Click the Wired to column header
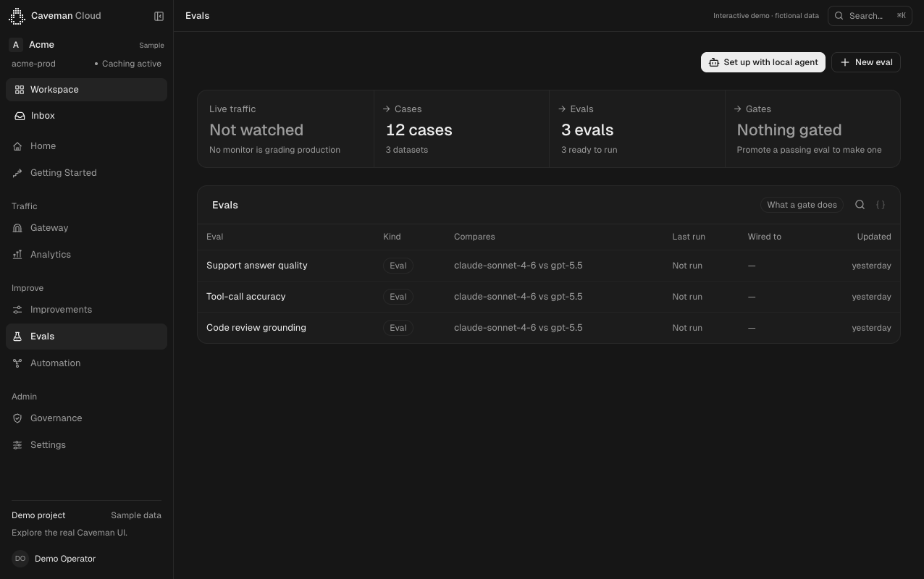 [x=765, y=237]
